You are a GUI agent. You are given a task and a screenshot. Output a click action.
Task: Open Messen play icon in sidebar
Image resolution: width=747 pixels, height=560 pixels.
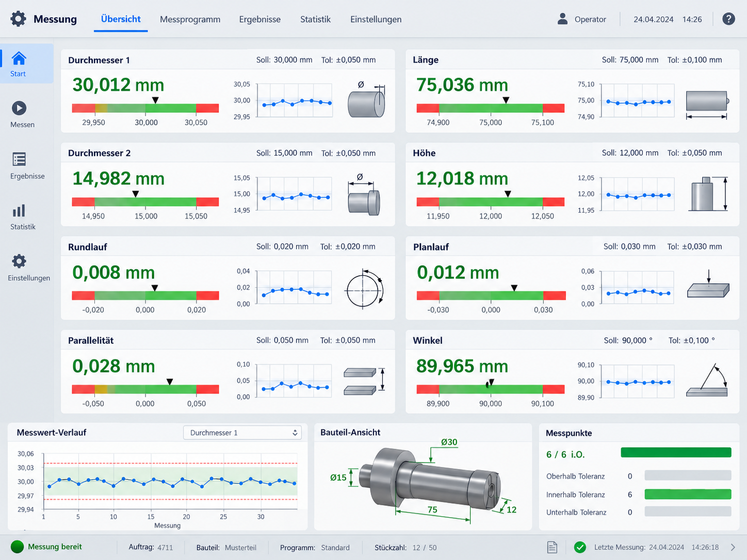[x=19, y=108]
